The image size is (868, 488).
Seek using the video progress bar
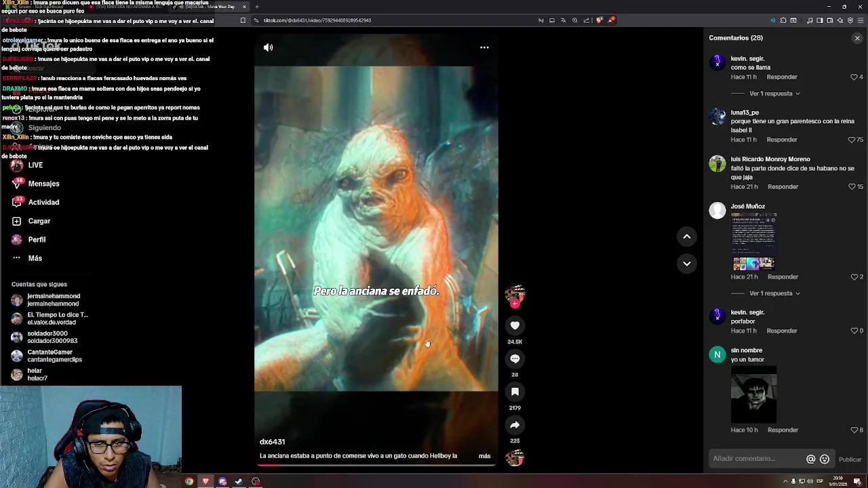click(376, 465)
